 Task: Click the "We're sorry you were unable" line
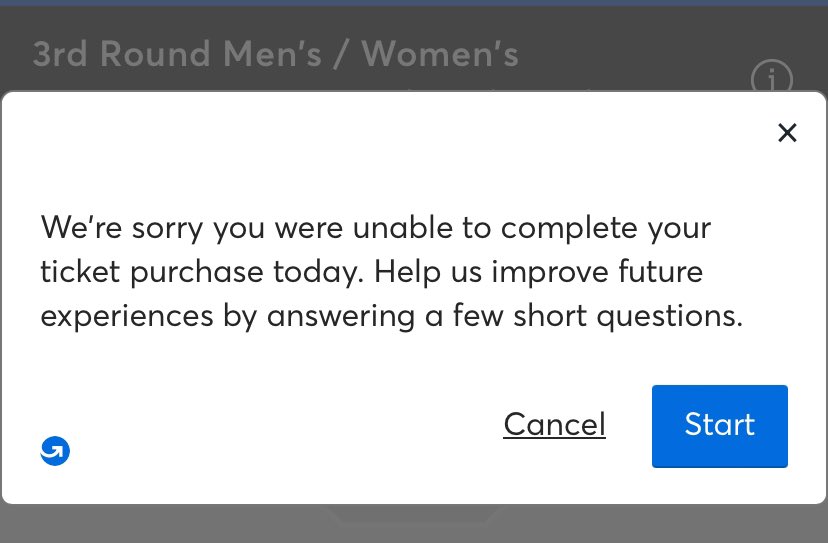[x=375, y=229]
